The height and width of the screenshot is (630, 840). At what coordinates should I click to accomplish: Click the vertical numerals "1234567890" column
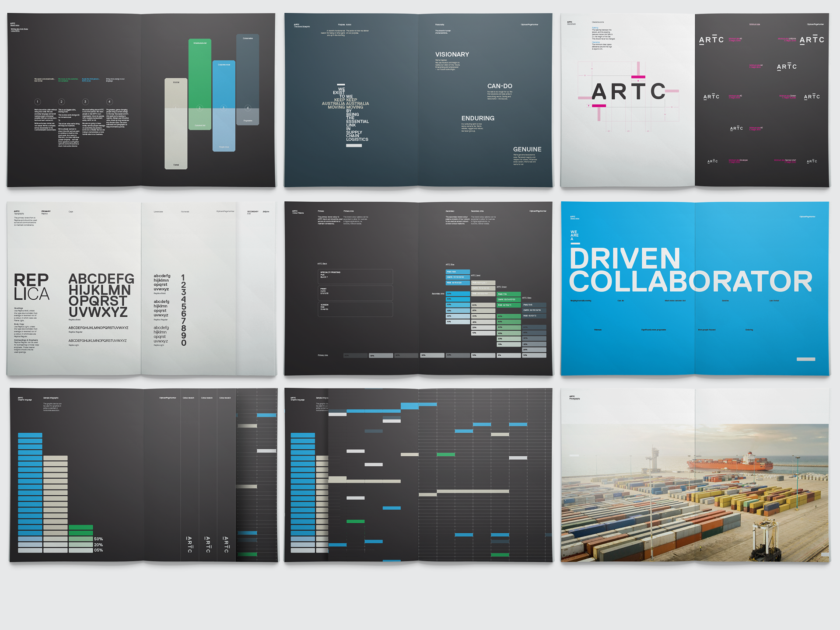[184, 310]
